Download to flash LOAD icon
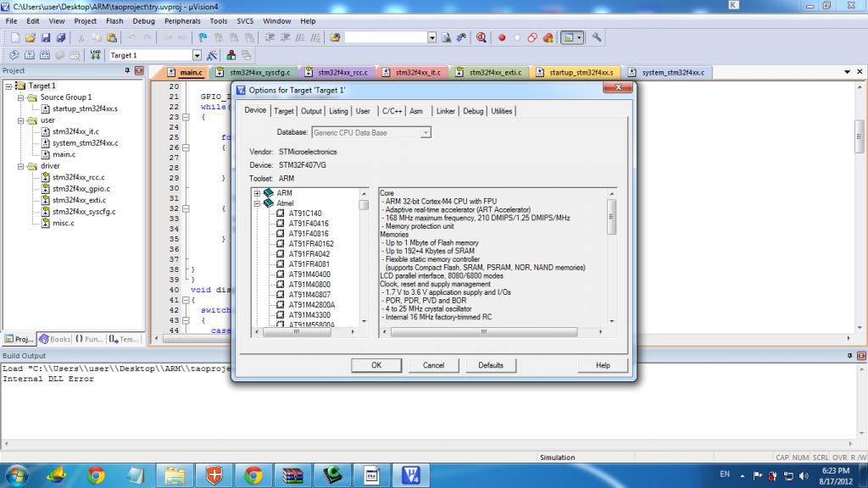Image resolution: width=868 pixels, height=488 pixels. [x=95, y=55]
